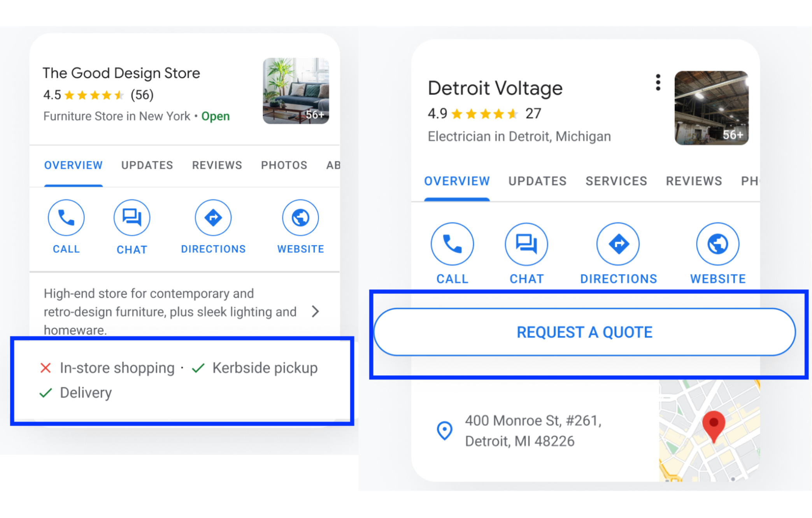Click the Detroit map preview
The width and height of the screenshot is (812, 518).
point(709,431)
